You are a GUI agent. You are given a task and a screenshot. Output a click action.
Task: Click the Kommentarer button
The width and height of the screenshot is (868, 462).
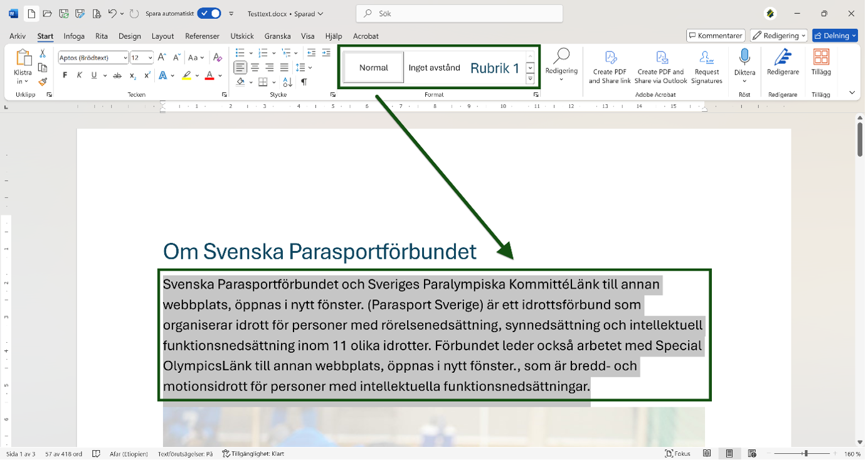click(x=716, y=36)
